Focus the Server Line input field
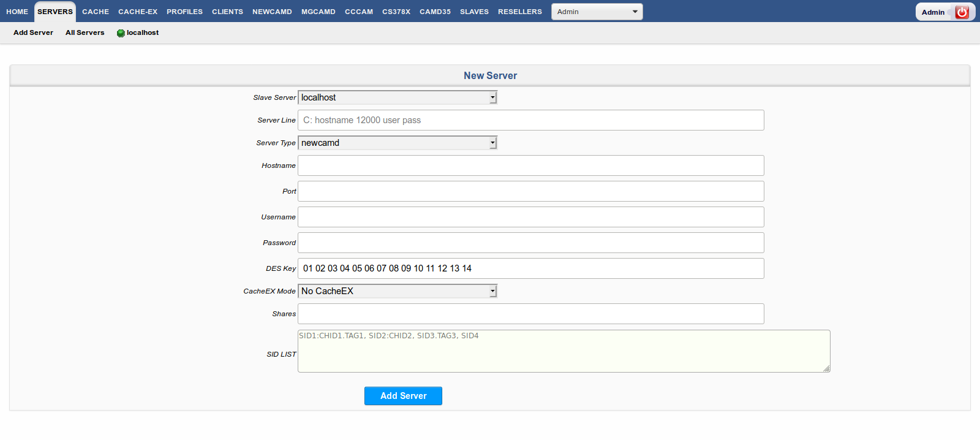Image resolution: width=980 pixels, height=440 pixels. 531,120
